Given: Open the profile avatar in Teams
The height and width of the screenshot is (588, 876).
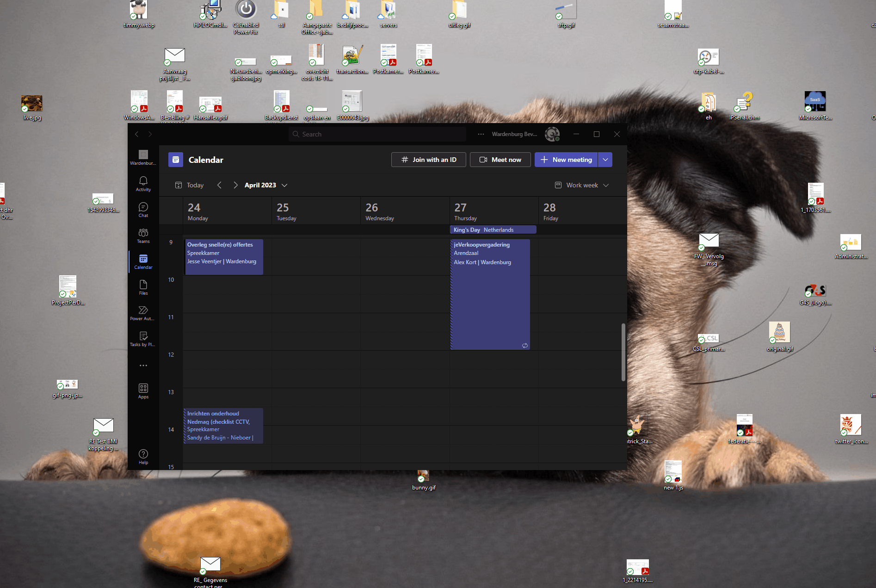Looking at the screenshot, I should click(x=552, y=134).
